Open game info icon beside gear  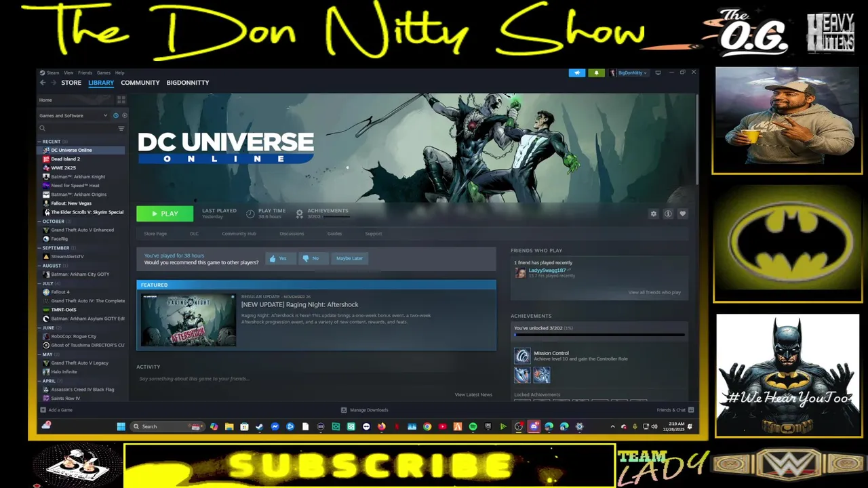pos(668,214)
